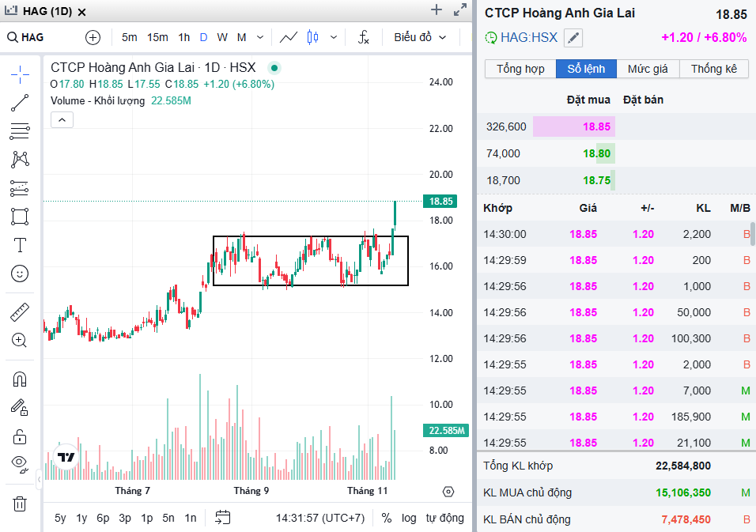The height and width of the screenshot is (532, 756).
Task: Select the trend line drawing tool
Action: pyautogui.click(x=20, y=102)
